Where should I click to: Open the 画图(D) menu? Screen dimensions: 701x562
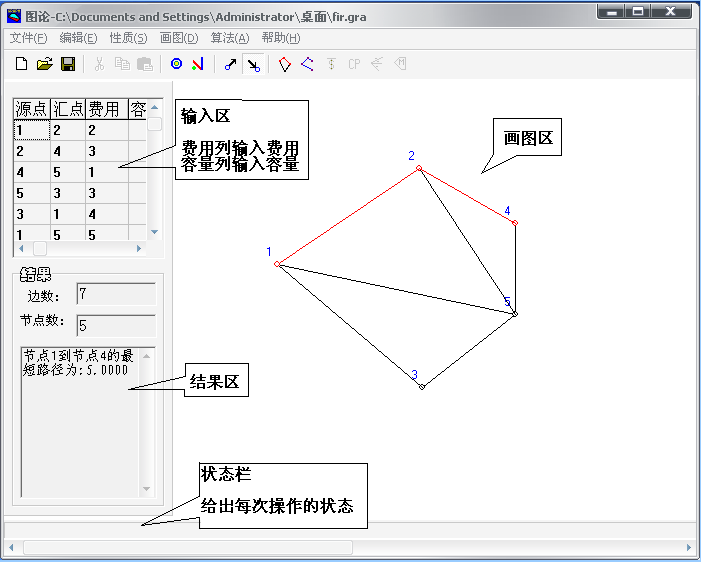coord(179,38)
